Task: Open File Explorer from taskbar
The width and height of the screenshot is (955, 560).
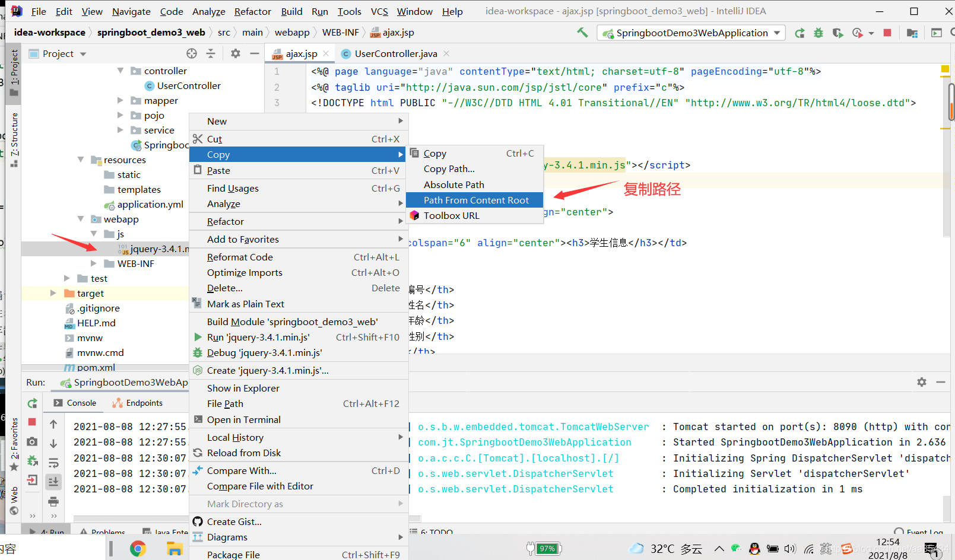Action: [174, 549]
